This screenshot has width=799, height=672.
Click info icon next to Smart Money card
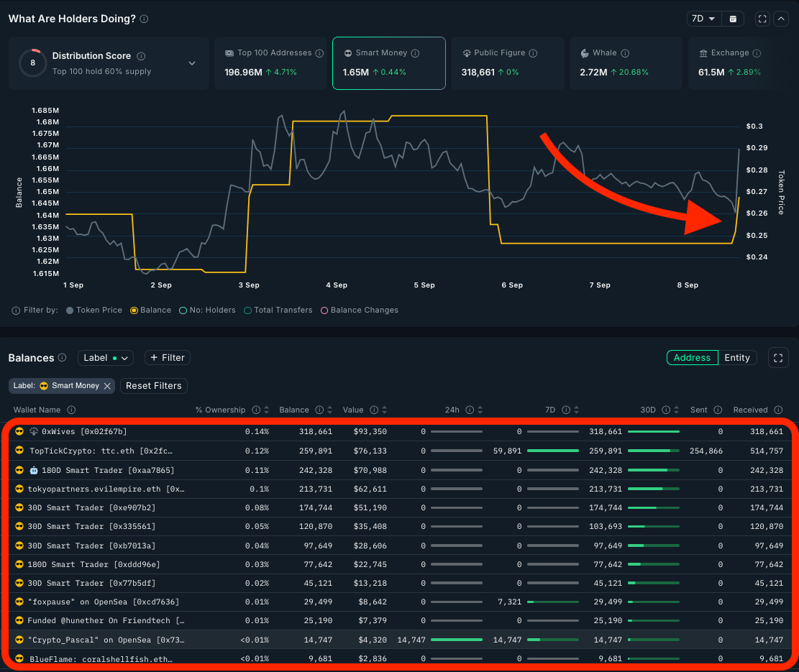click(415, 53)
